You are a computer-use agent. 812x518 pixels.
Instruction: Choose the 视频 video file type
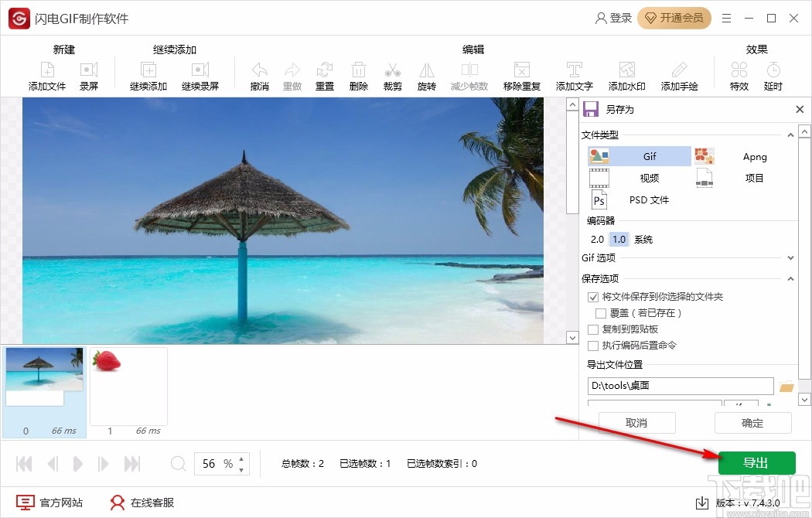coord(640,178)
